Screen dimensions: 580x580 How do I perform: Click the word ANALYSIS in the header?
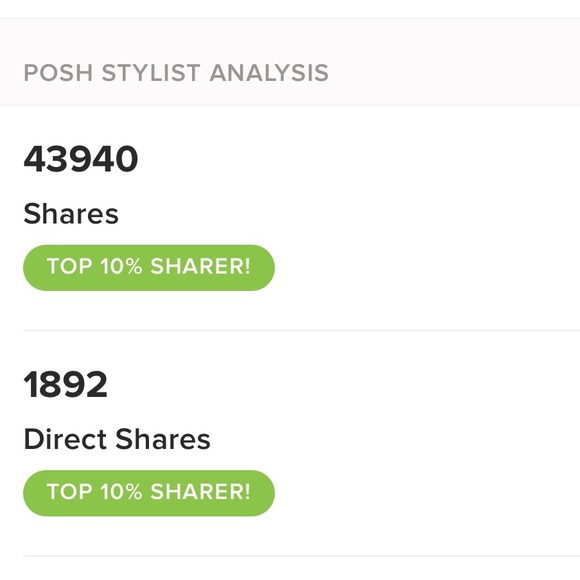[x=269, y=72]
